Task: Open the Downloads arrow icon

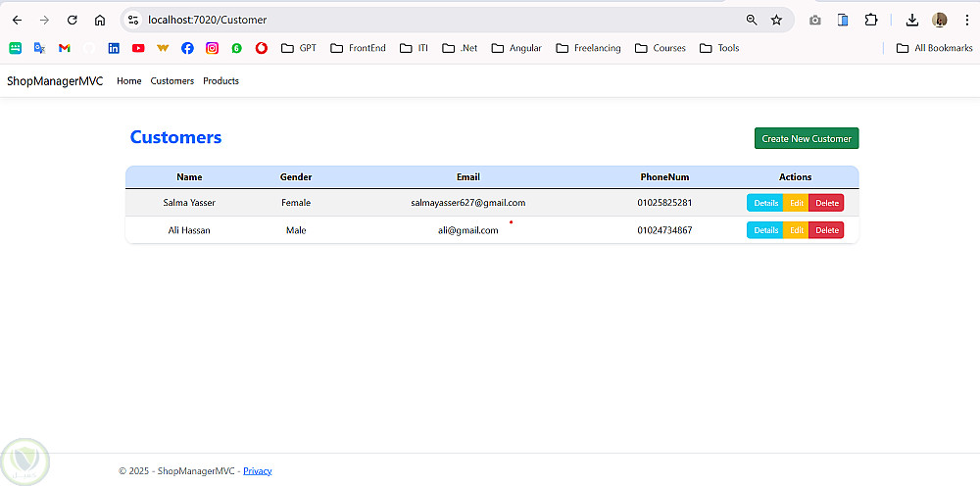Action: click(x=911, y=20)
